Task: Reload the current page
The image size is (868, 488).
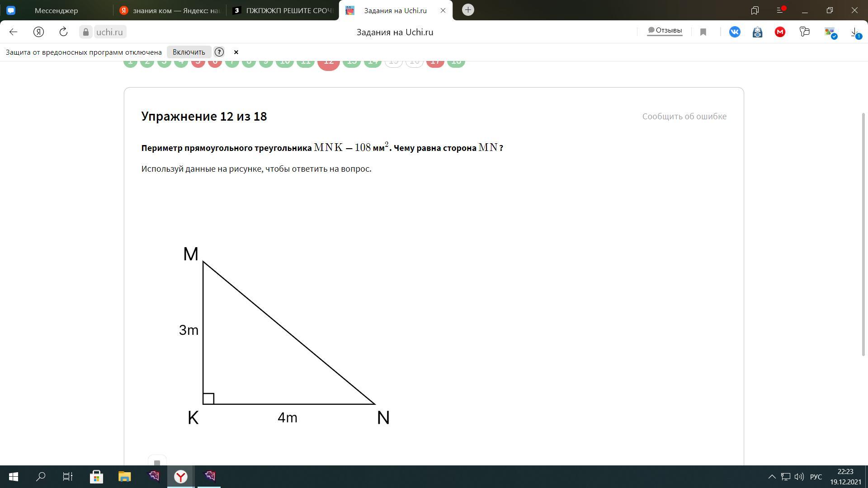Action: point(63,32)
